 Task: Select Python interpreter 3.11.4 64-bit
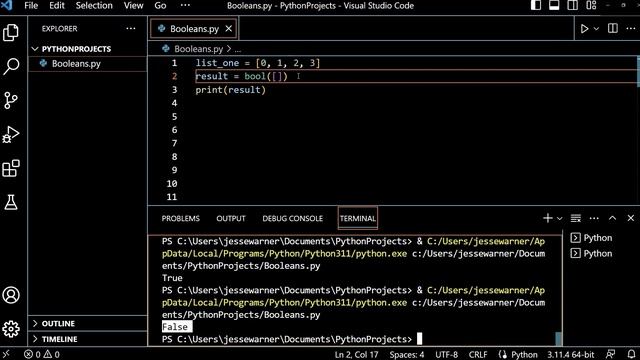click(x=571, y=354)
